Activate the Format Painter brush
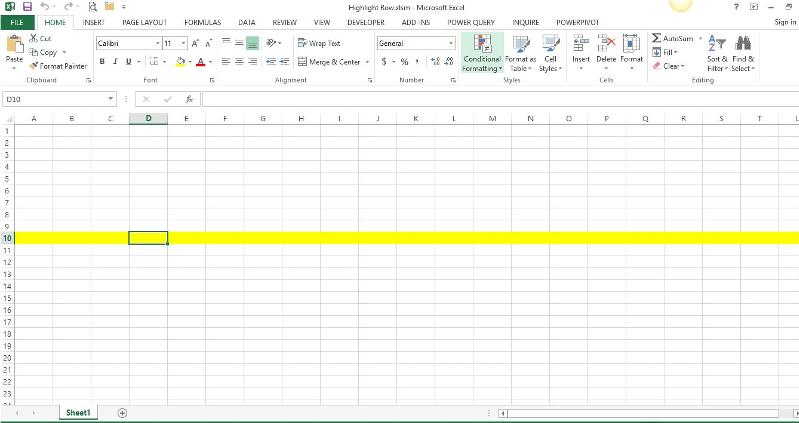The image size is (799, 423). tap(58, 66)
